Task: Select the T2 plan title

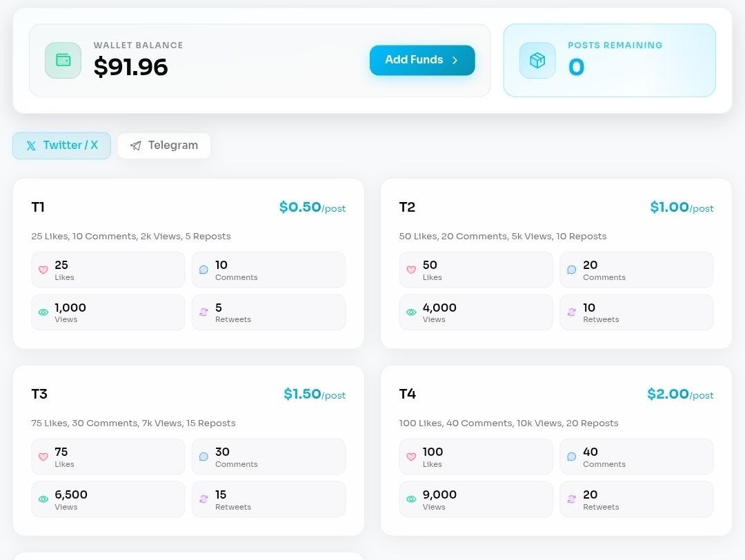Action: point(407,207)
